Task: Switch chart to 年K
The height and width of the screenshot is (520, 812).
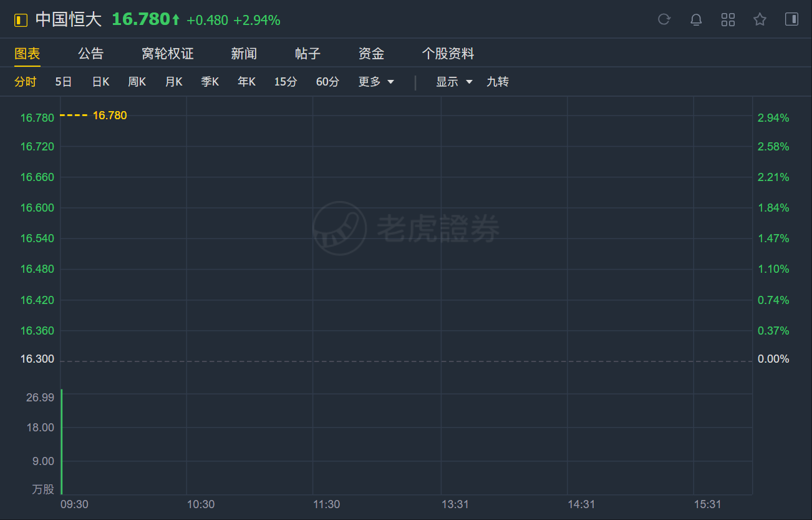Action: click(x=246, y=82)
